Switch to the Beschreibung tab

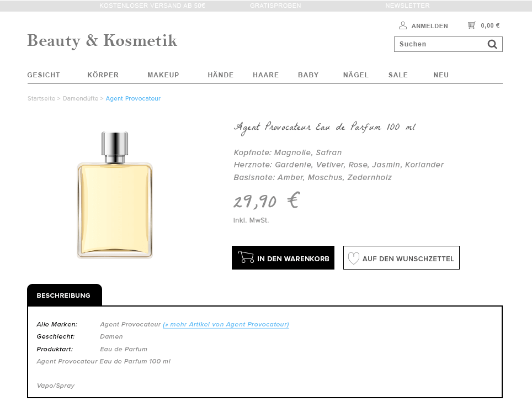pyautogui.click(x=64, y=295)
